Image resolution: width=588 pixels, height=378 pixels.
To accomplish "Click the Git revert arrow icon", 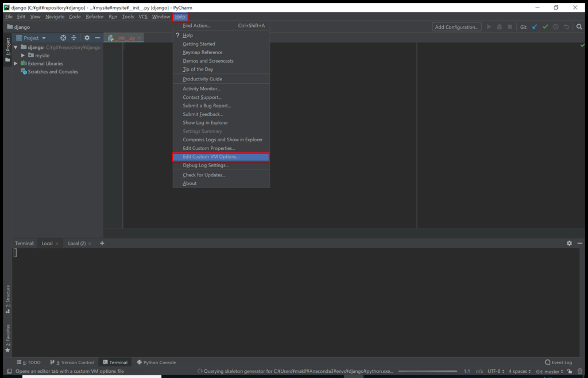I will point(566,27).
